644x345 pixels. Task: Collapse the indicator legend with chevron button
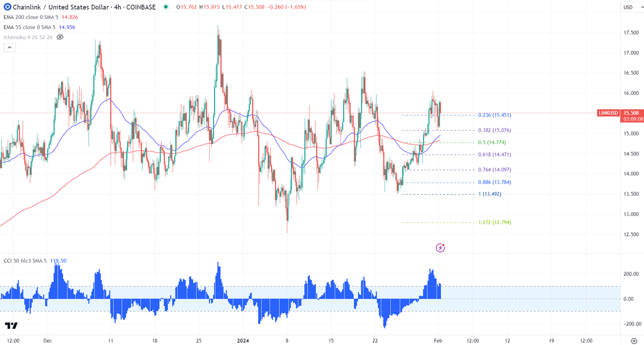(10, 48)
